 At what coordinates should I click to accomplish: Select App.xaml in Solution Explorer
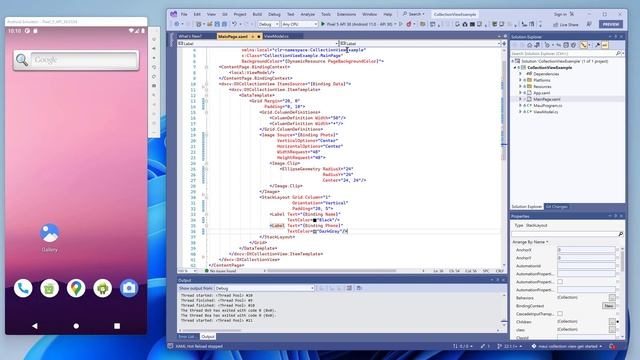pos(542,93)
